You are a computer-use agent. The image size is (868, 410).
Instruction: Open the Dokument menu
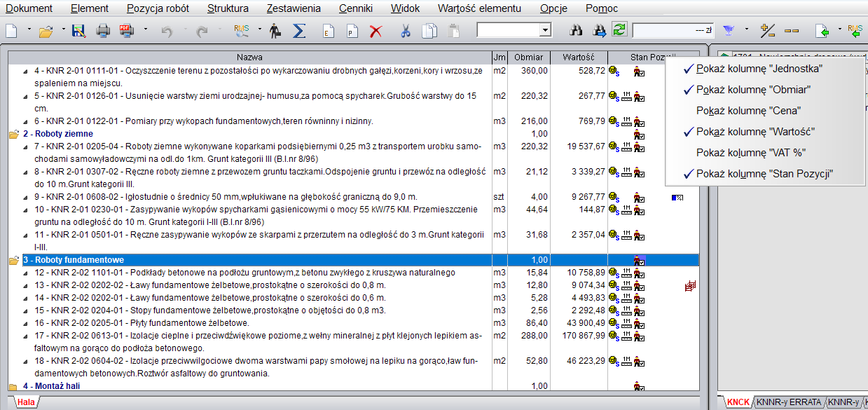click(29, 8)
